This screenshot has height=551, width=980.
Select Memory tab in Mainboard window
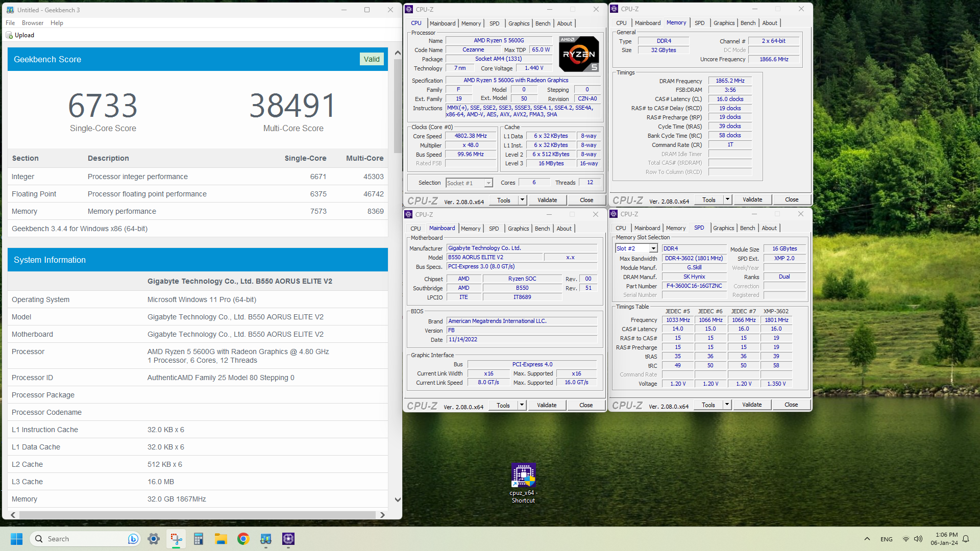click(x=471, y=229)
